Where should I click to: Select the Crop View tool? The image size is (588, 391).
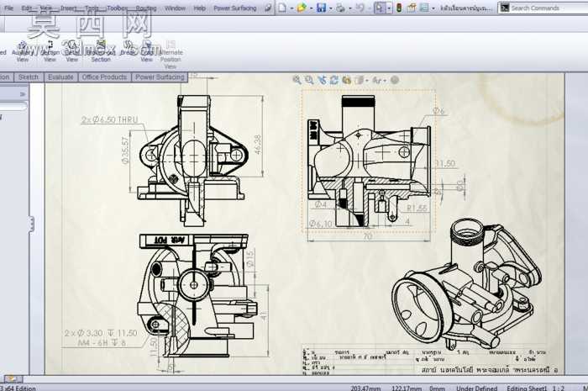tap(147, 52)
